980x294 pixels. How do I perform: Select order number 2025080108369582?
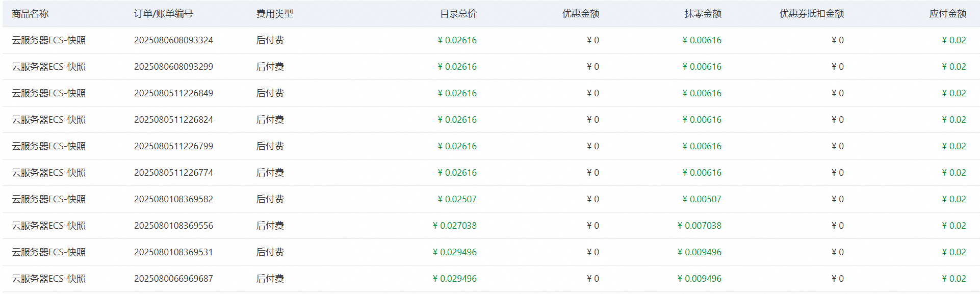[x=173, y=199]
